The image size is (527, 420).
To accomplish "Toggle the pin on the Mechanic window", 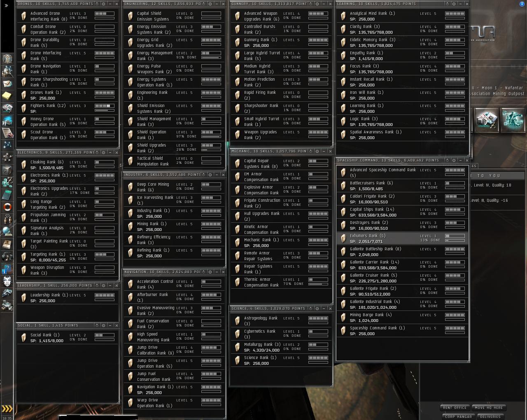I will pos(317,151).
